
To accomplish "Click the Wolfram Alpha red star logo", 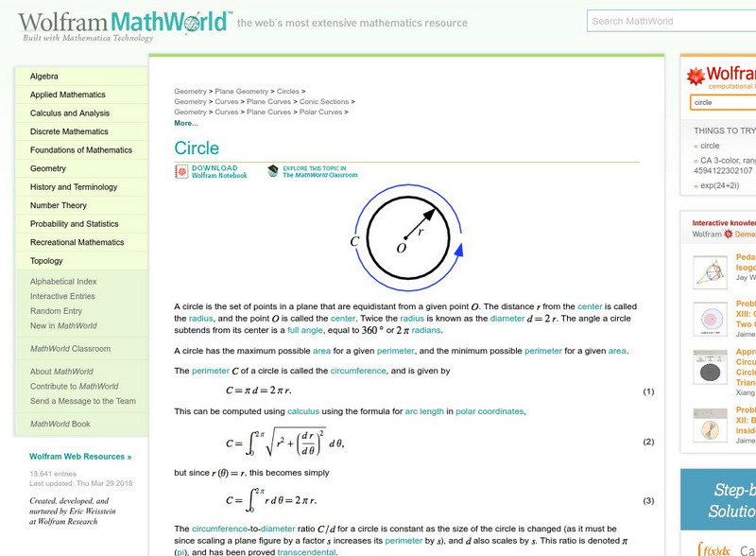I will (x=696, y=77).
